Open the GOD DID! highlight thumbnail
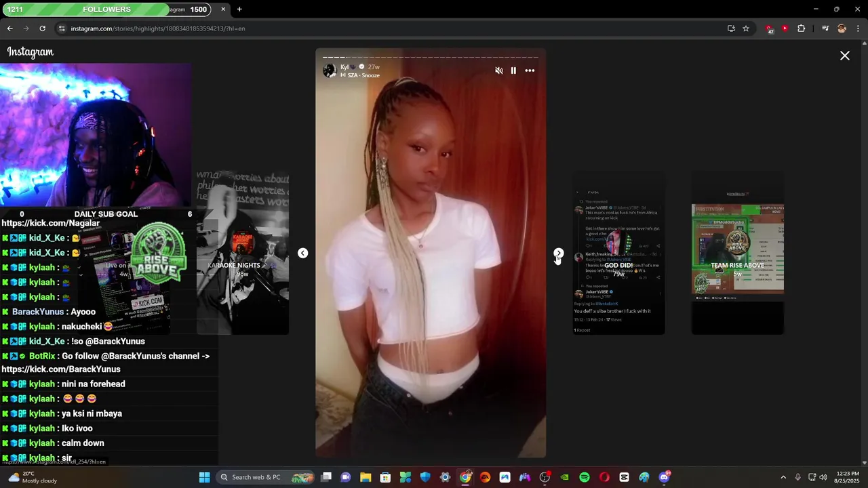Screen dimensions: 868x488 618,253
